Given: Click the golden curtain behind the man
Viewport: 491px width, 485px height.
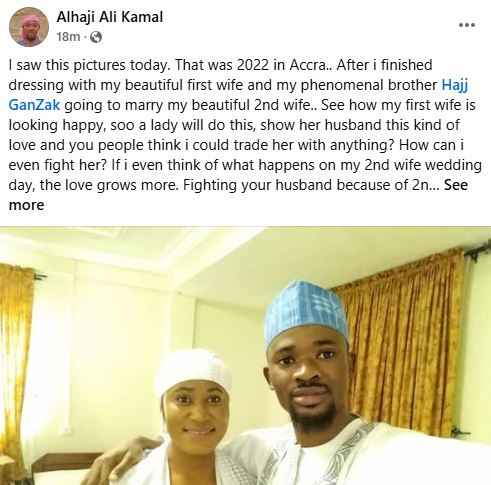Looking at the screenshot, I should tap(403, 343).
